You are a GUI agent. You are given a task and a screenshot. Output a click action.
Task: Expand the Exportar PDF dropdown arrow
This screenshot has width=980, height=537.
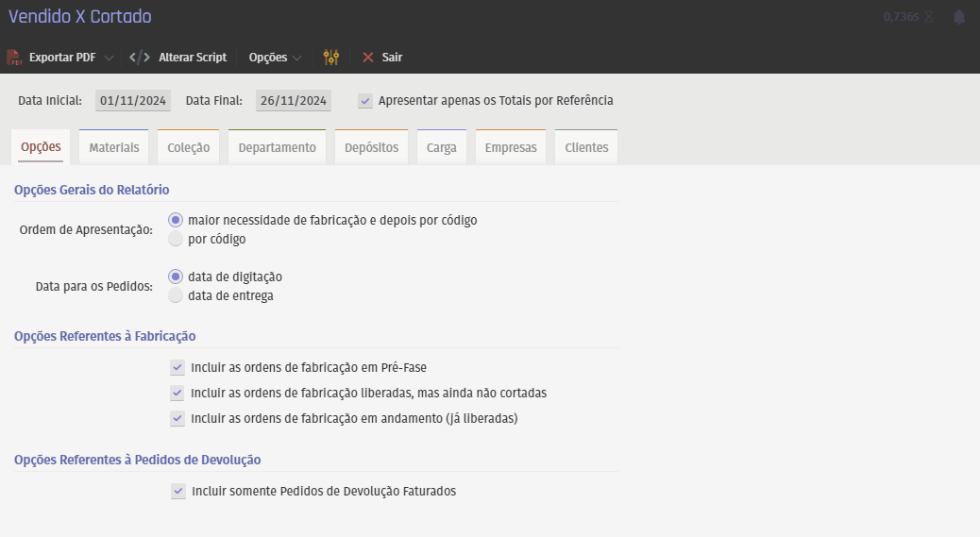(109, 58)
